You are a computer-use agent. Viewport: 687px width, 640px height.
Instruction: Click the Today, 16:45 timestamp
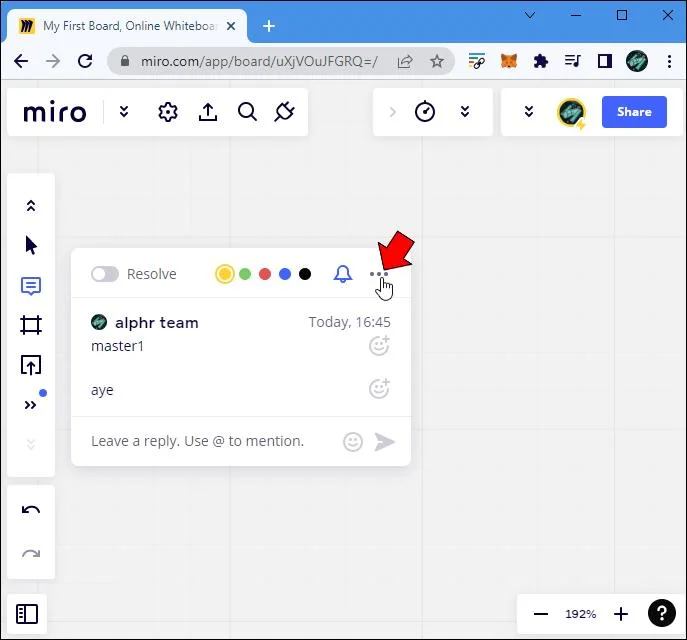(x=349, y=322)
